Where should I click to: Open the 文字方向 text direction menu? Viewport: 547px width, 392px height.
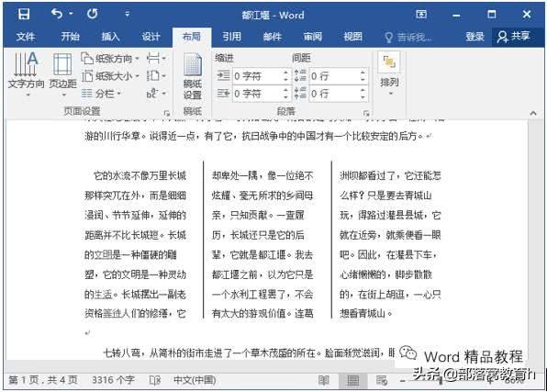coord(27,74)
